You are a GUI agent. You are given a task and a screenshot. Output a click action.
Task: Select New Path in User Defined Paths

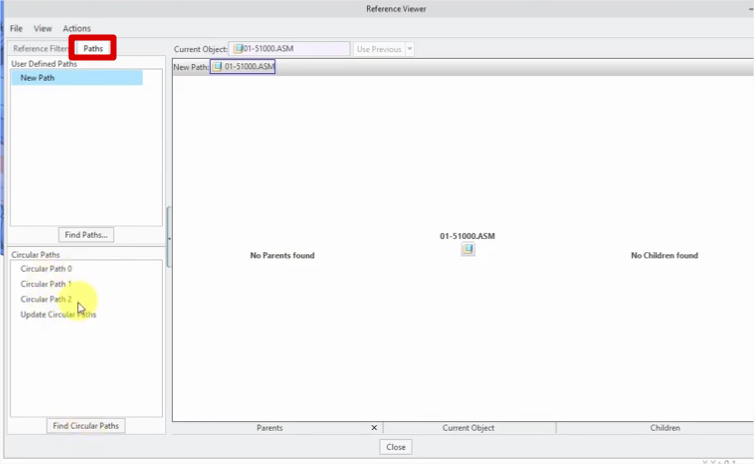coord(38,78)
